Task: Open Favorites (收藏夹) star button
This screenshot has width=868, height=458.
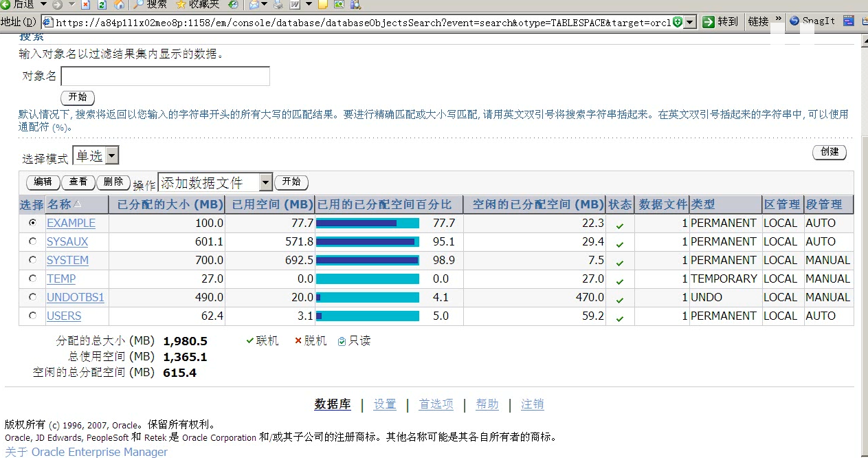Action: (x=197, y=4)
